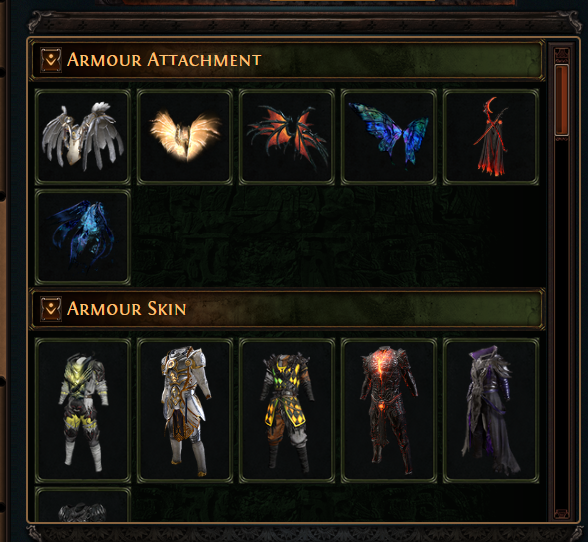588x542 pixels.
Task: Click the Armour Skin header label
Action: [126, 309]
